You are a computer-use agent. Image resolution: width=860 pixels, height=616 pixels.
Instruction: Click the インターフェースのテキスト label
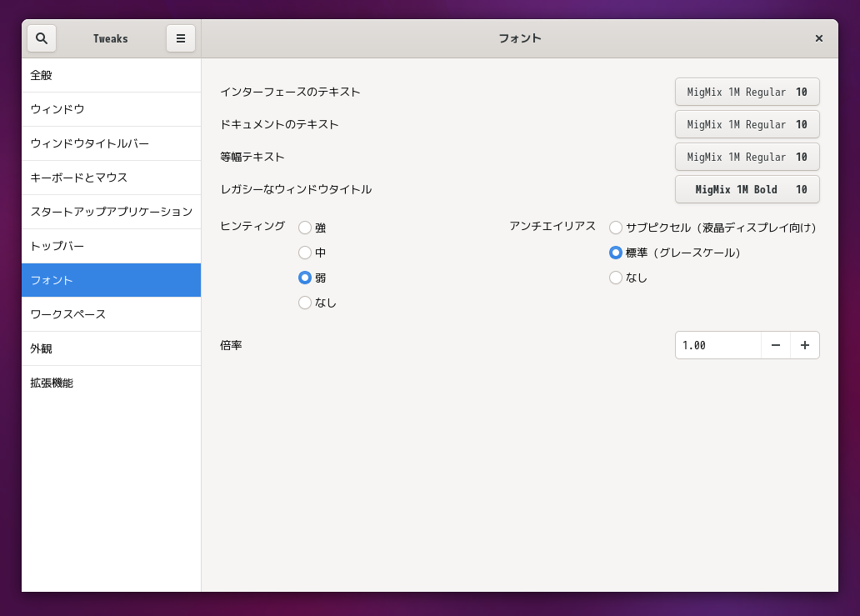coord(290,93)
